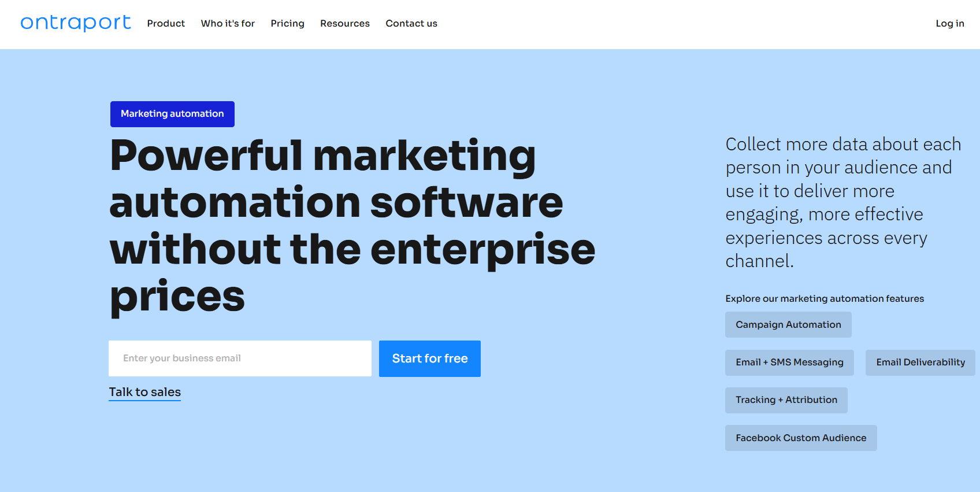The height and width of the screenshot is (492, 980).
Task: Open Tracking + Attribution feature
Action: (786, 400)
